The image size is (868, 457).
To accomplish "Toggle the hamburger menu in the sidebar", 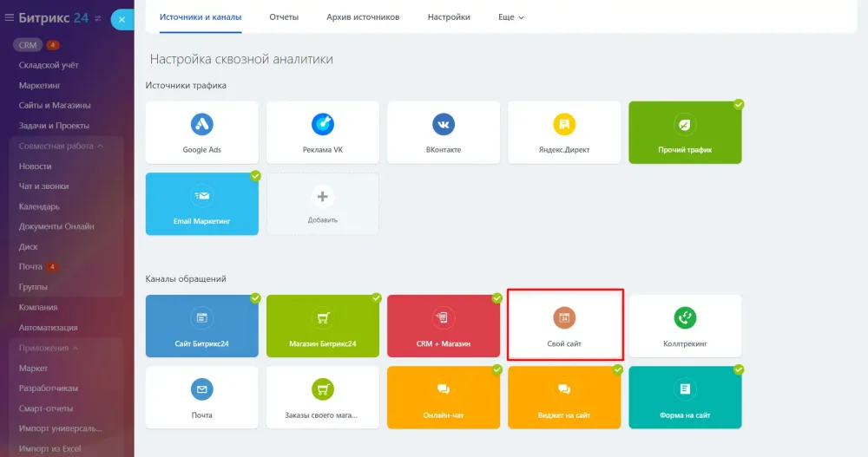I will pos(9,17).
